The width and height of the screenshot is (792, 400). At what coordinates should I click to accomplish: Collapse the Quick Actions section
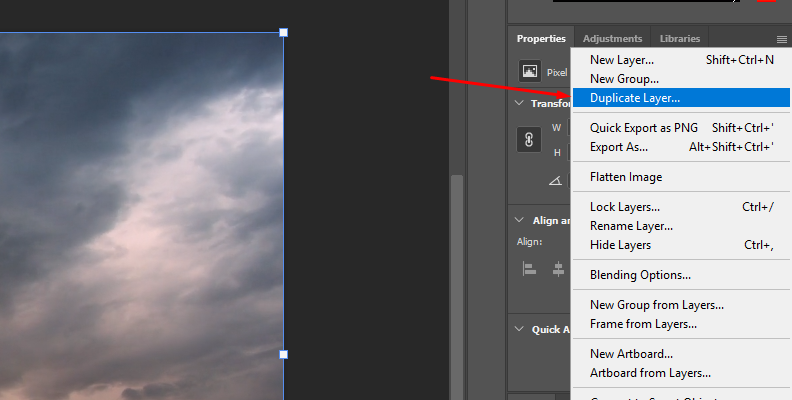click(519, 329)
